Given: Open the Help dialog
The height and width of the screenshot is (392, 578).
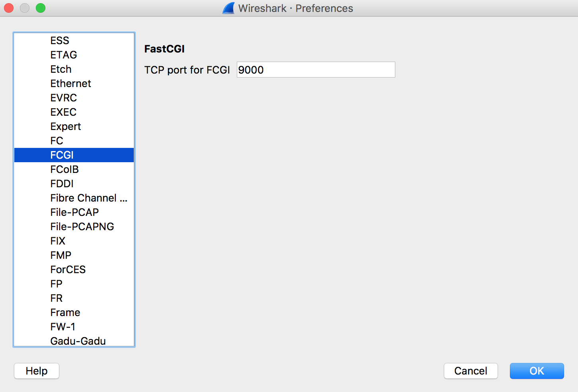Looking at the screenshot, I should 36,371.
